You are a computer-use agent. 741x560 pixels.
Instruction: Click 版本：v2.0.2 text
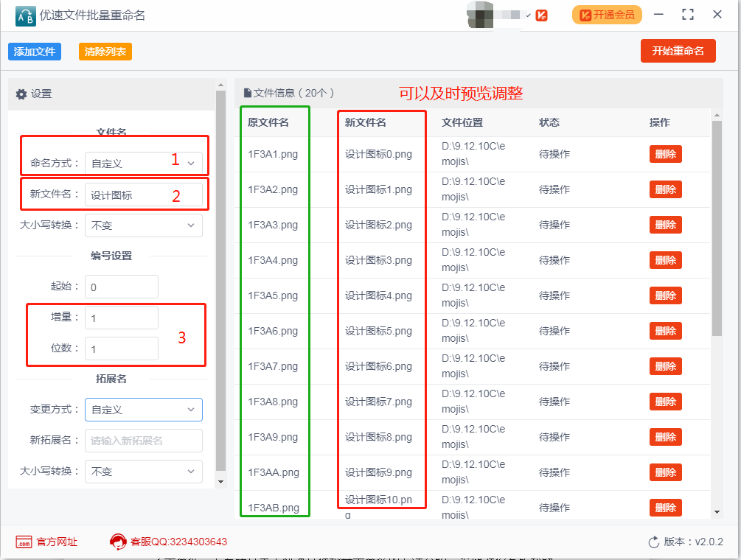[x=693, y=542]
